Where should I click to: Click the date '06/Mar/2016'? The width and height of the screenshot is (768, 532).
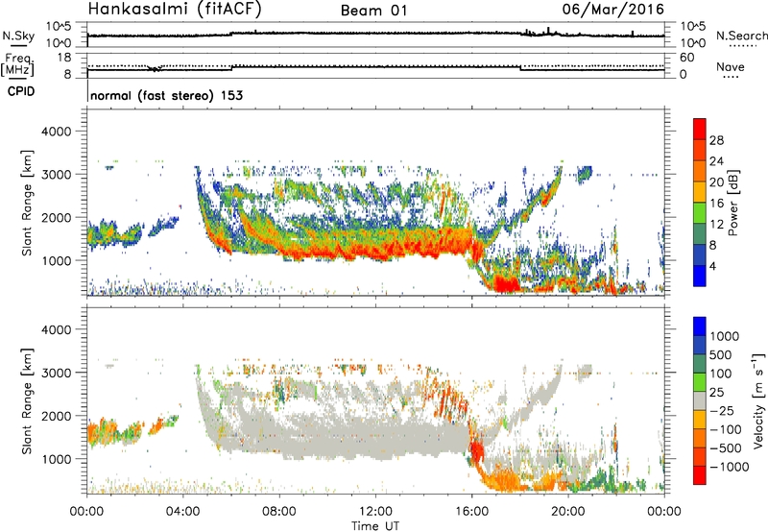click(x=612, y=9)
